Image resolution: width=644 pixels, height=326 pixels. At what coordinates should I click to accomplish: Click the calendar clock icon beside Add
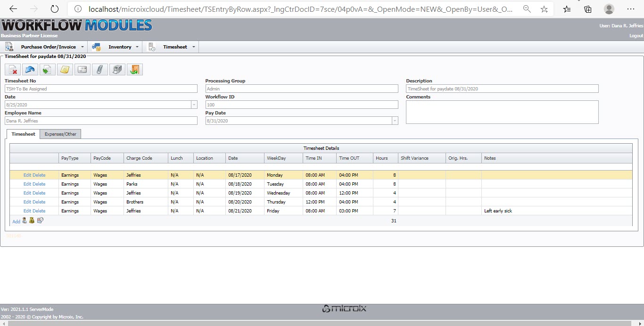click(40, 220)
